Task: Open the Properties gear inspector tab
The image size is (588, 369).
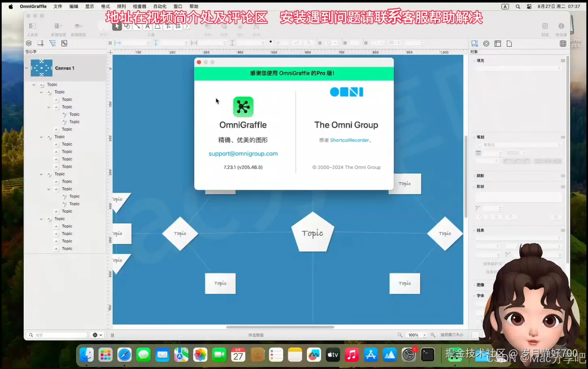Action: 486,44
